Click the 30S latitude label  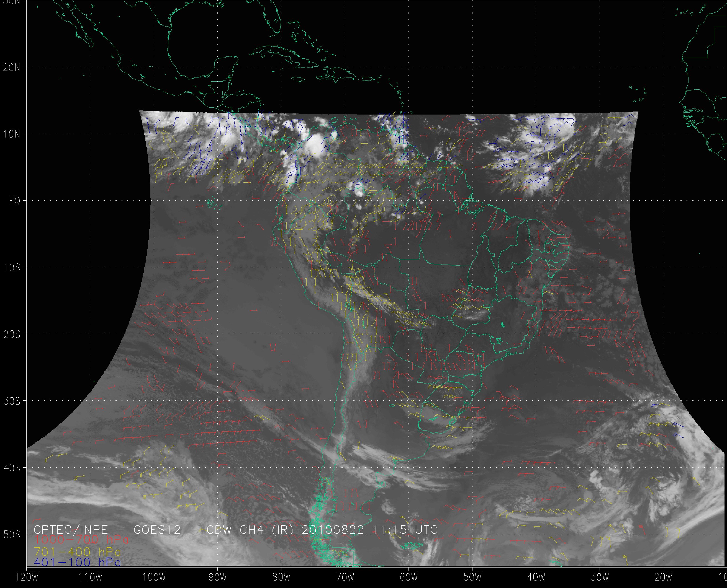(12, 401)
